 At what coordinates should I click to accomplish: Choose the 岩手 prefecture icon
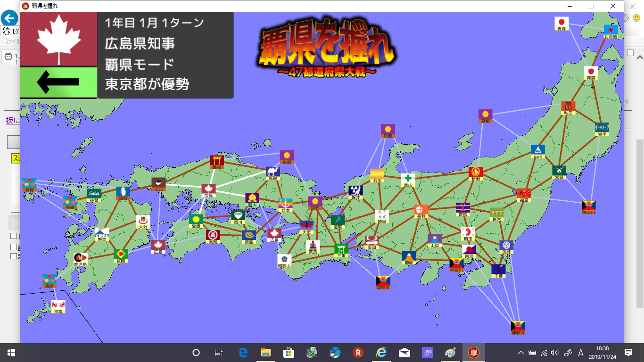click(x=602, y=130)
